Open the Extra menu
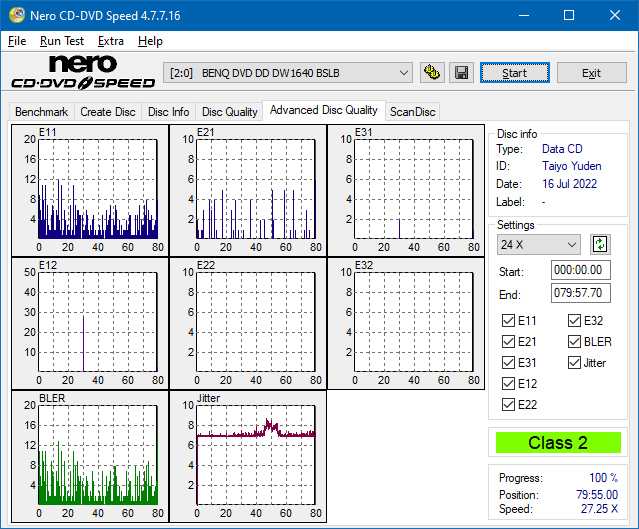639x529 pixels. pyautogui.click(x=110, y=41)
